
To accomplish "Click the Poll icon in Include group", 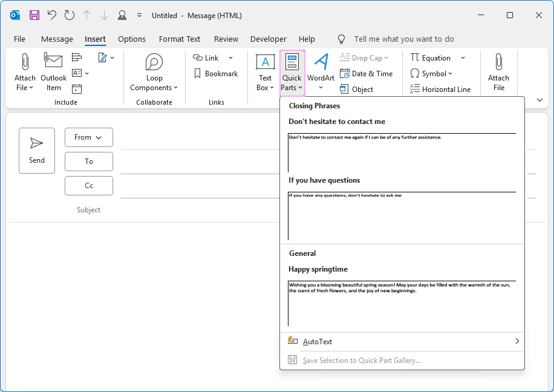I will click(77, 57).
